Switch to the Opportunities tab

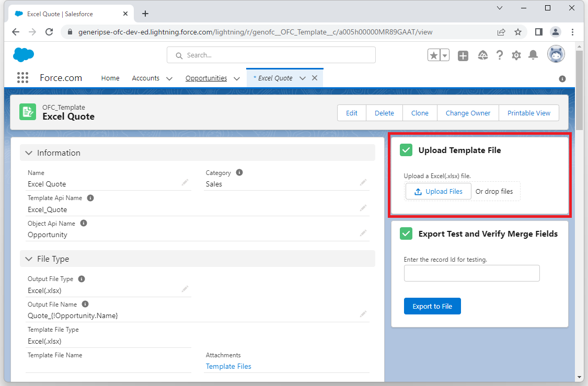click(206, 78)
